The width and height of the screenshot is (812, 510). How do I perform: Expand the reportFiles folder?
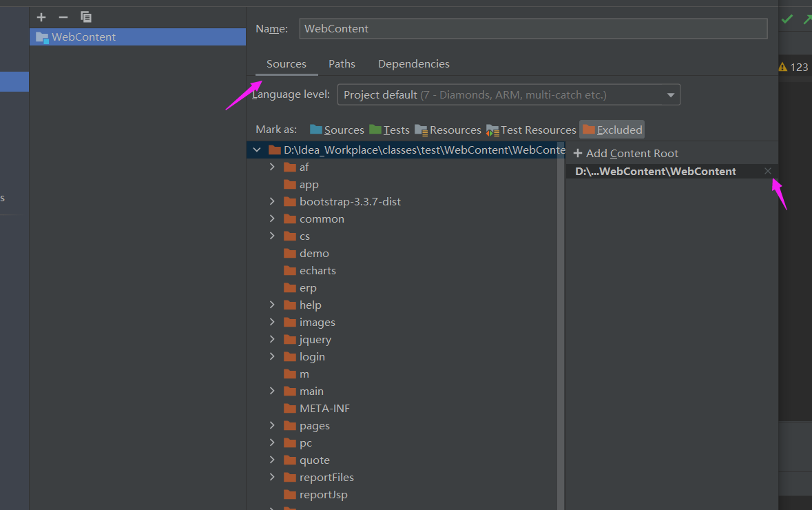point(273,477)
